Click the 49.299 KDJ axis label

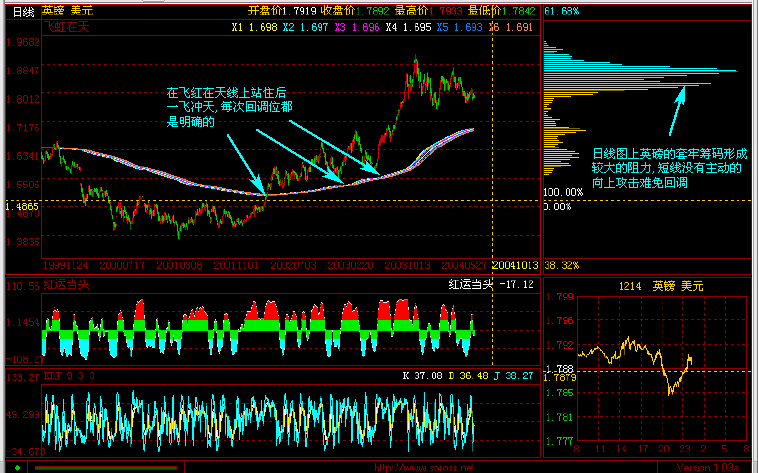point(23,415)
